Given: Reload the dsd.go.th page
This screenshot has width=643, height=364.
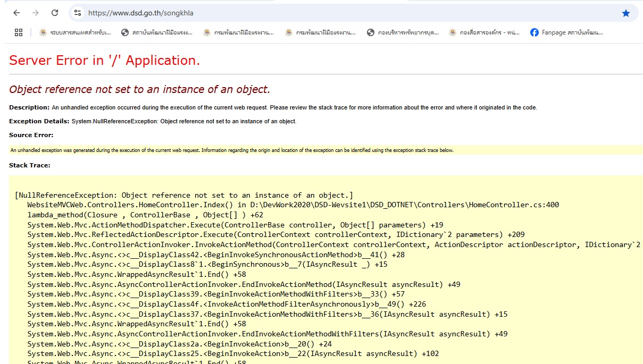Looking at the screenshot, I should pos(55,13).
